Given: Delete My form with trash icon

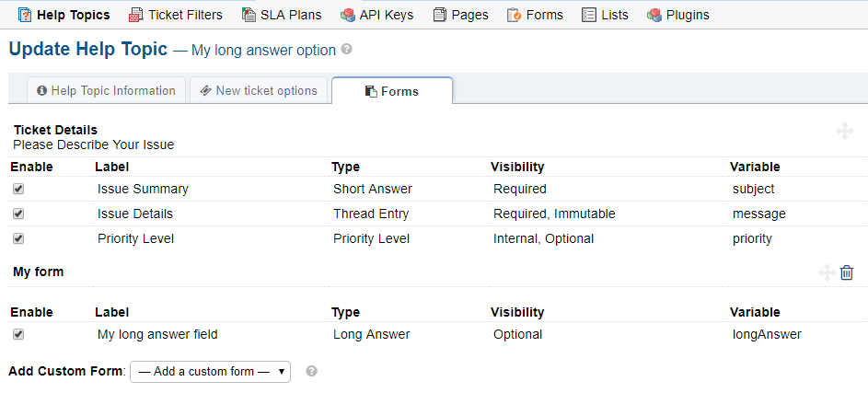Looking at the screenshot, I should click(847, 272).
